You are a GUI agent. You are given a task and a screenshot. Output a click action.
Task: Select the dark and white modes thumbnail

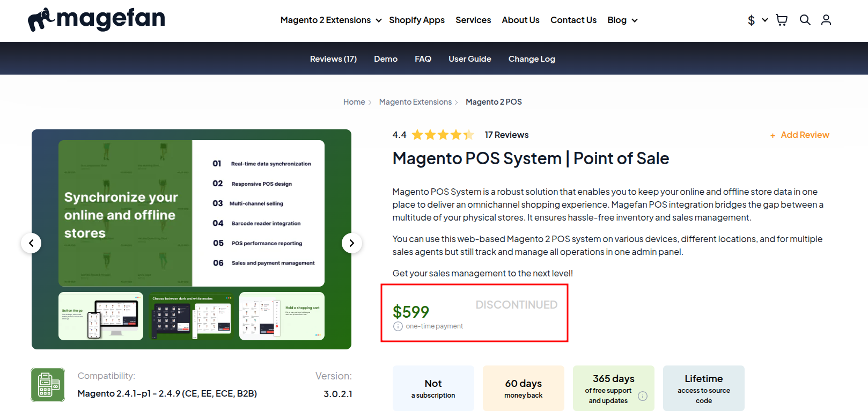pyautogui.click(x=192, y=316)
